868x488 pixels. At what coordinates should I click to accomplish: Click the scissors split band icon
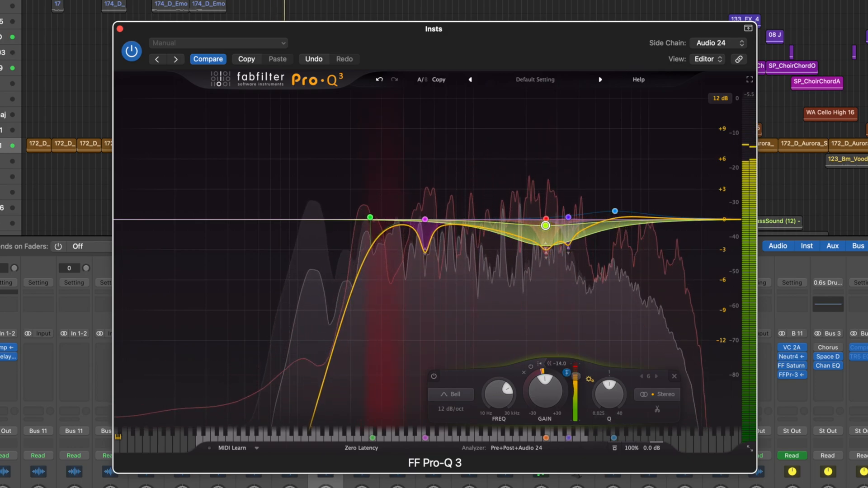(657, 409)
